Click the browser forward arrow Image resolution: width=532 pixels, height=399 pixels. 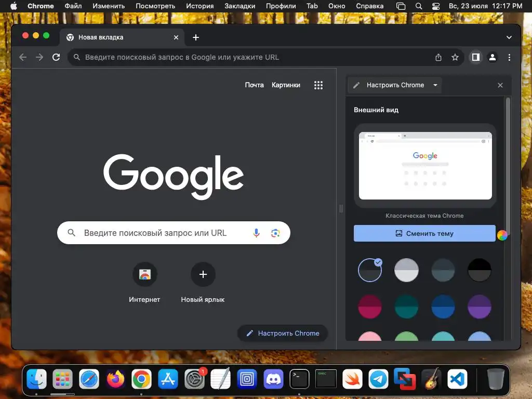click(x=39, y=57)
